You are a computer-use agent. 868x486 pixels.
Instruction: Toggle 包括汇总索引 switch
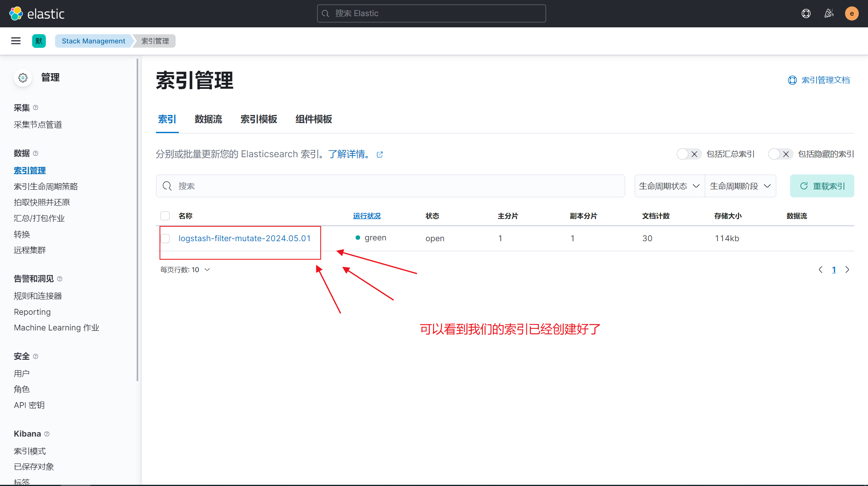(689, 154)
